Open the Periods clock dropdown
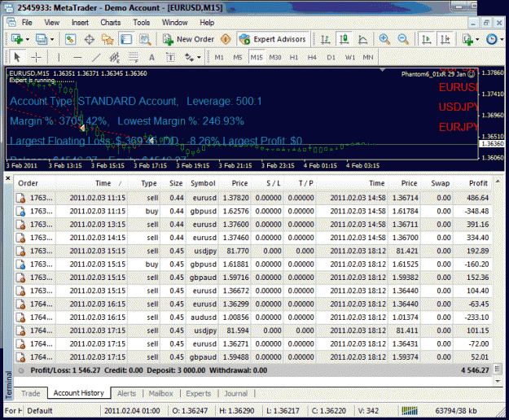This screenshot has height=420, width=509. (494, 39)
